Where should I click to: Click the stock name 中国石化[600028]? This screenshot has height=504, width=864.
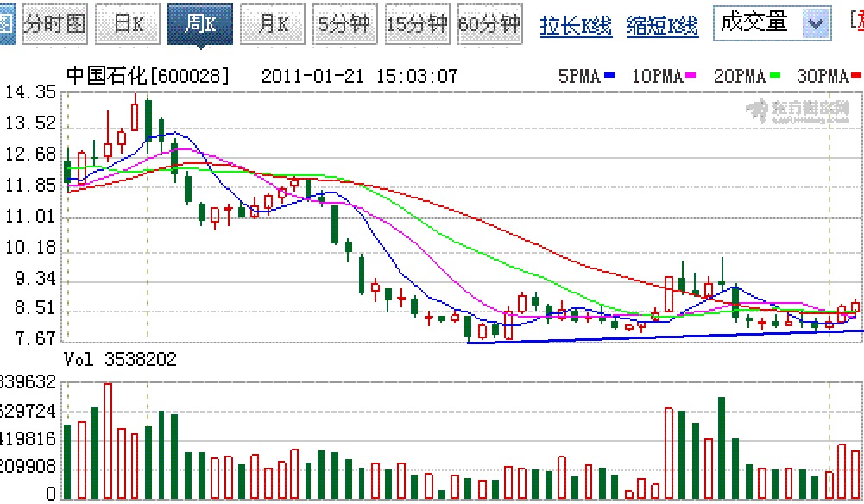[x=148, y=75]
